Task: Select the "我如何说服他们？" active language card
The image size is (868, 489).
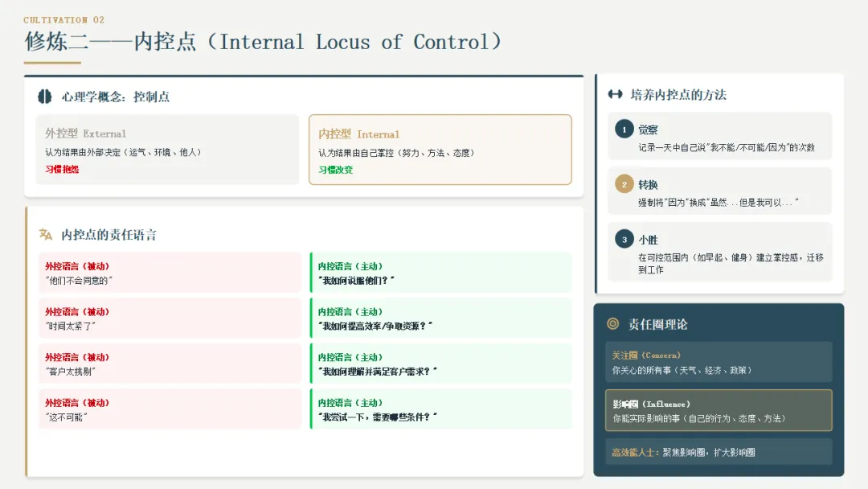Action: (x=440, y=273)
